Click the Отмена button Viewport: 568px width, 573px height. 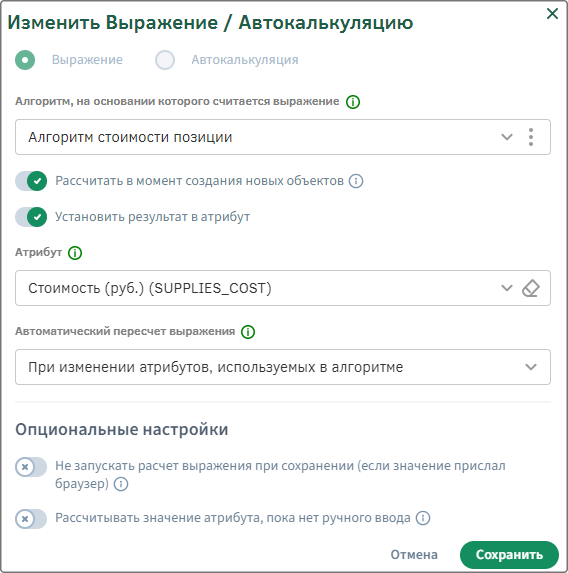coord(414,555)
